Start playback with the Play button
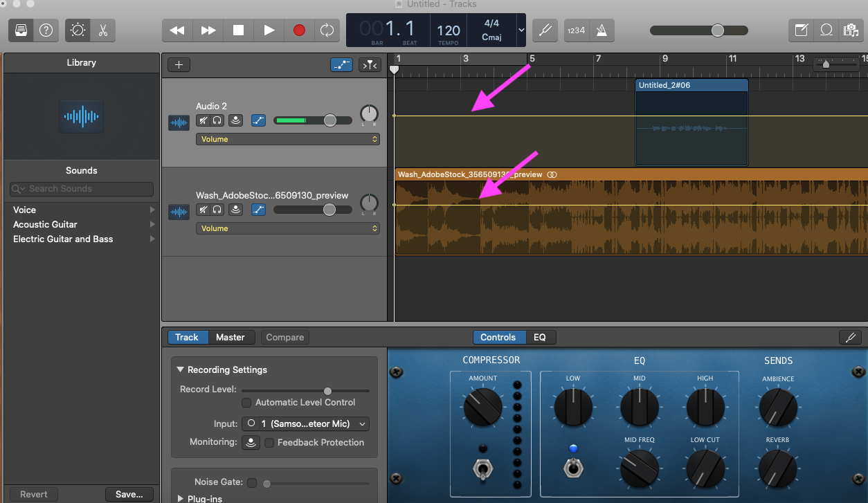868x503 pixels. [x=269, y=30]
